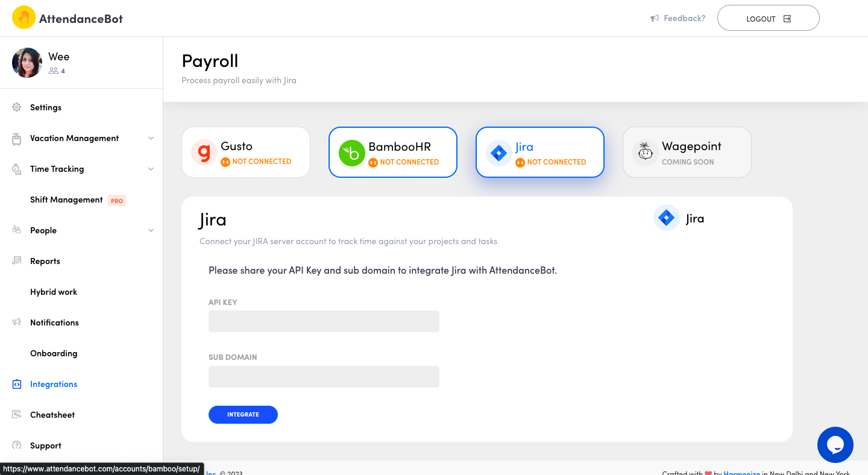Click the LOGOUT button
The width and height of the screenshot is (868, 475).
click(x=769, y=18)
